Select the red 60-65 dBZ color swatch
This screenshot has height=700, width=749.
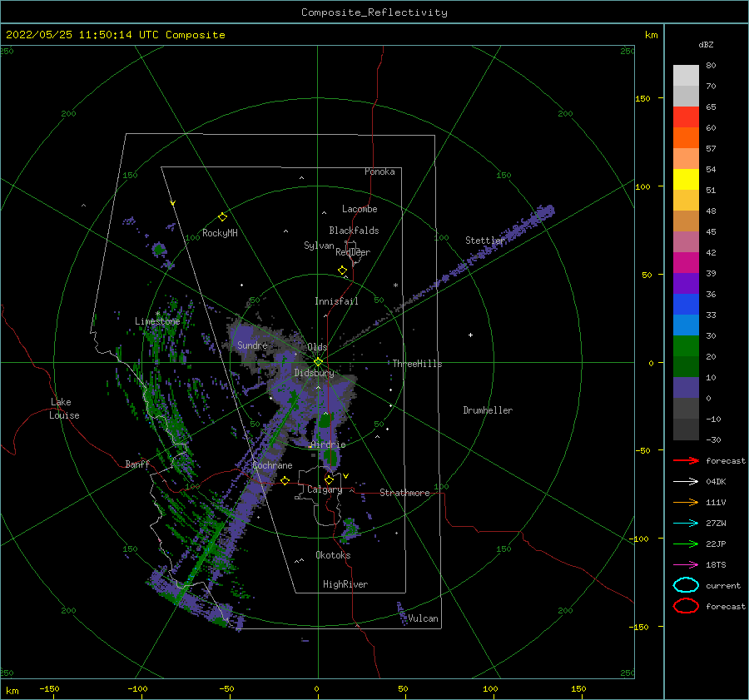[x=686, y=117]
